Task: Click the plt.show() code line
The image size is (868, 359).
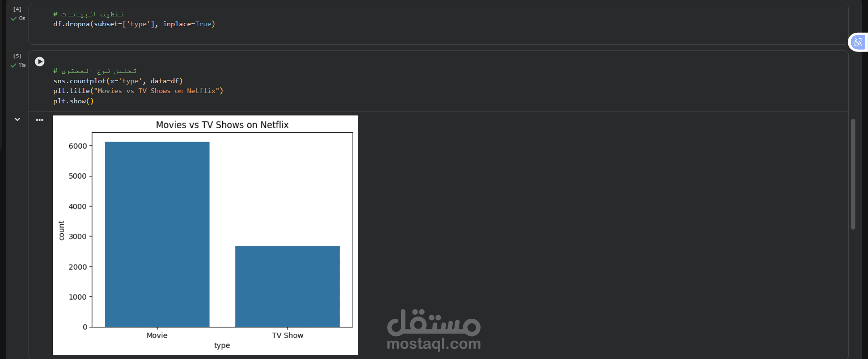Action: [x=73, y=101]
